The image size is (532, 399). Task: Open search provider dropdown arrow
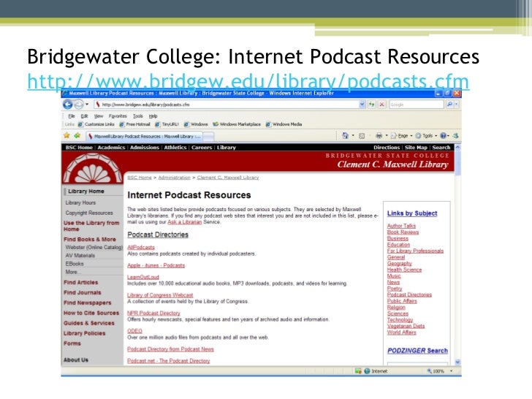pos(457,104)
